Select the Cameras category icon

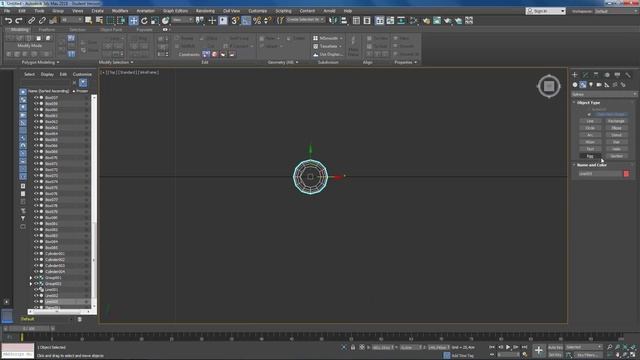coord(599,84)
